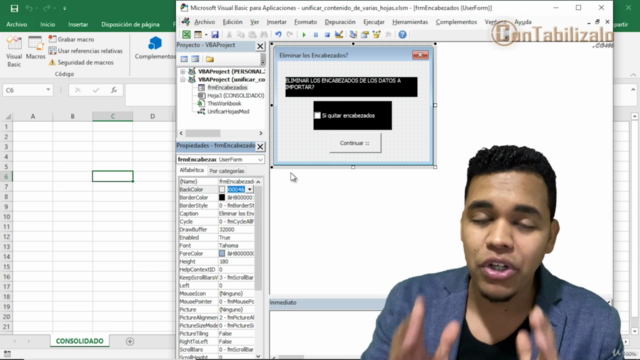Click the Undo arrow in VBA toolbar
This screenshot has height=360, width=640.
[x=278, y=35]
